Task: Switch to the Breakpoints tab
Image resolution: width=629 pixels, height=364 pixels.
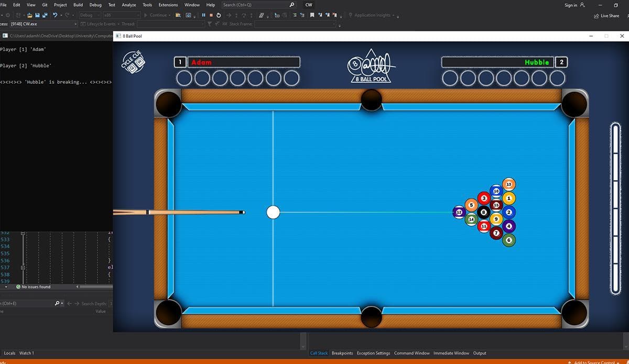Action: (x=342, y=353)
